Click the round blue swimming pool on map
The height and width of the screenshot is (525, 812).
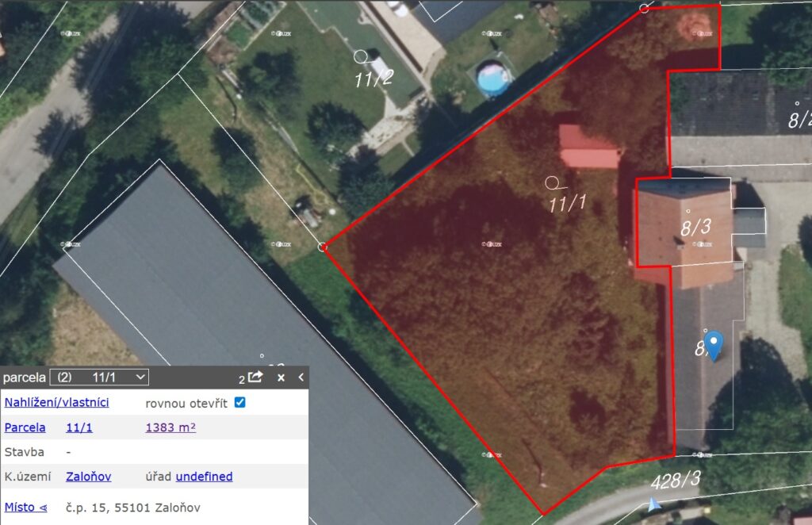tap(493, 79)
